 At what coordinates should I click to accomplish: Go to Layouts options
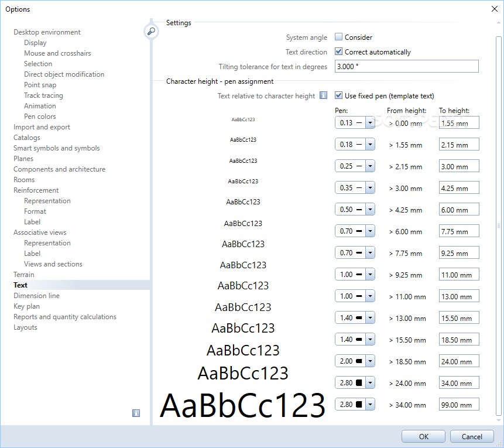coord(25,327)
